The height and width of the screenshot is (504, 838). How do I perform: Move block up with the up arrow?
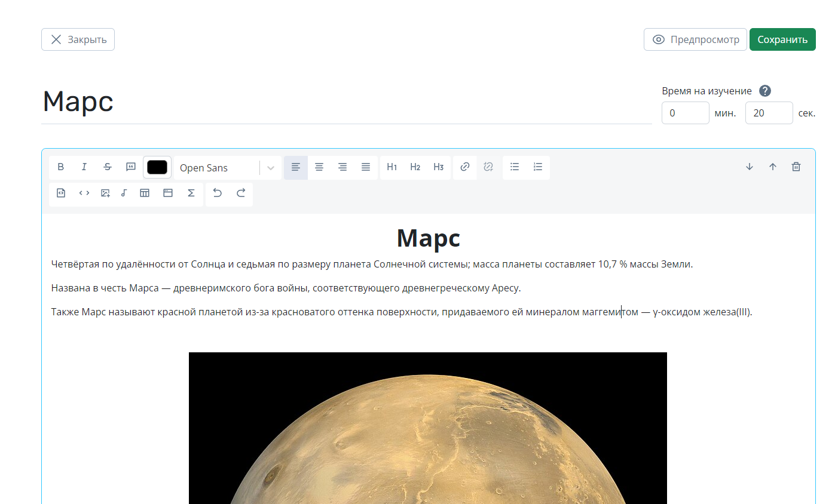pyautogui.click(x=773, y=167)
